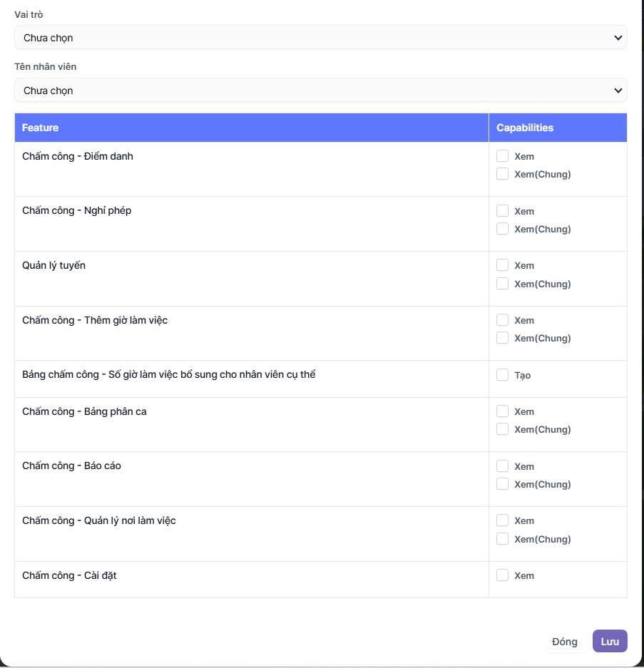The width and height of the screenshot is (644, 668).
Task: Save with the Lưu button
Action: point(610,642)
